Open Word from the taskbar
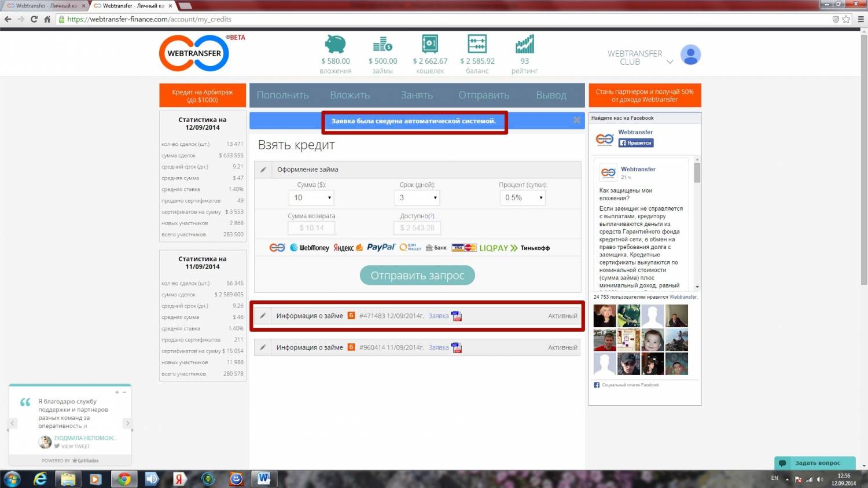Image resolution: width=868 pixels, height=488 pixels. [x=264, y=479]
